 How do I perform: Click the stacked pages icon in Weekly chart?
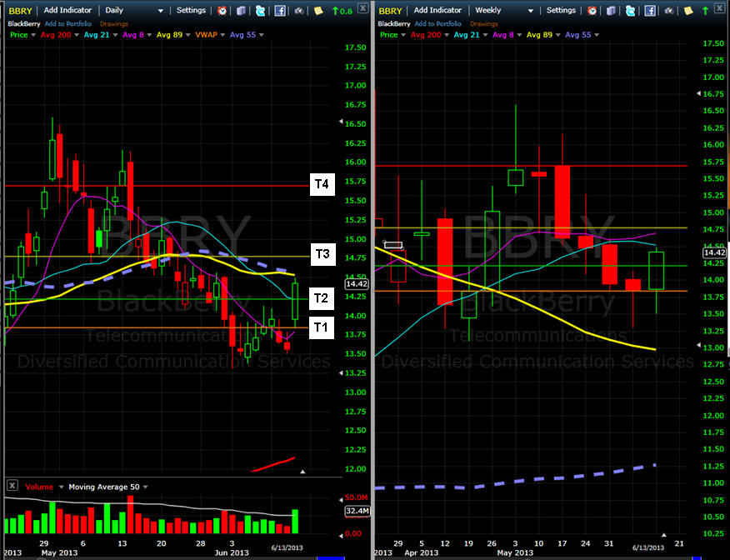tap(612, 11)
